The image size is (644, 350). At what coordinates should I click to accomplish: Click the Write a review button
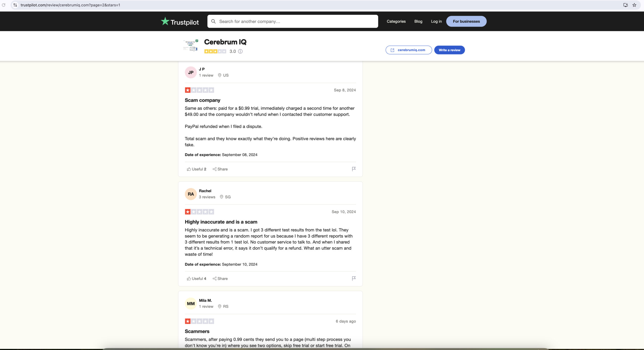(x=449, y=50)
